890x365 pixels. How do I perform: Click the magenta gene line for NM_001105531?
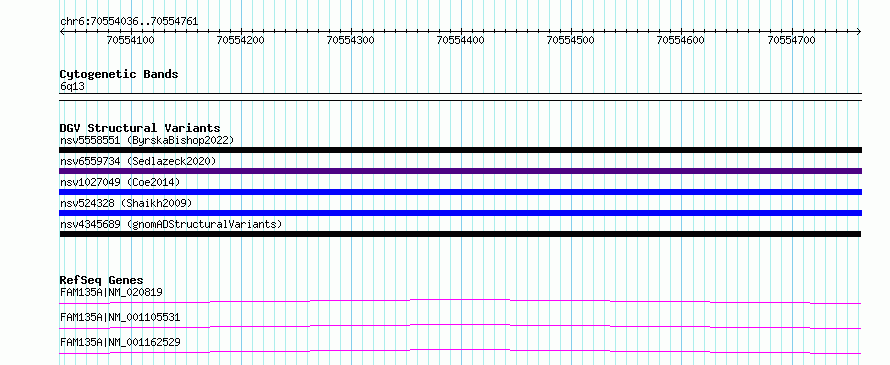coord(460,326)
